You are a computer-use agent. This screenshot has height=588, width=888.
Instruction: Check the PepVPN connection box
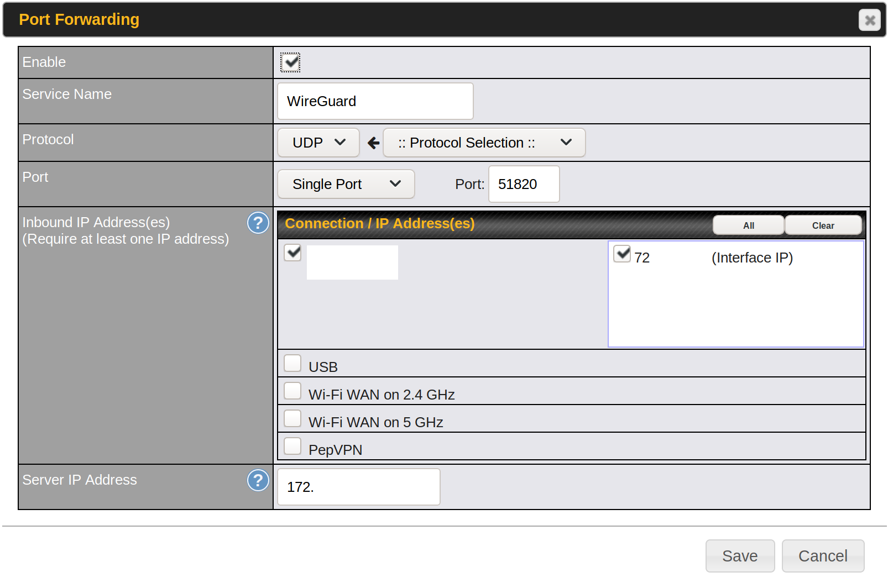click(292, 447)
